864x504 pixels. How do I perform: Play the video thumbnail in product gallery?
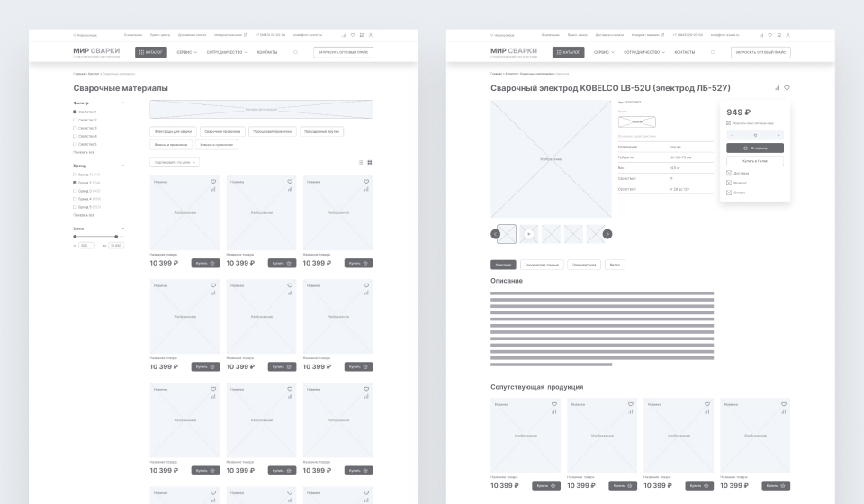click(x=529, y=234)
